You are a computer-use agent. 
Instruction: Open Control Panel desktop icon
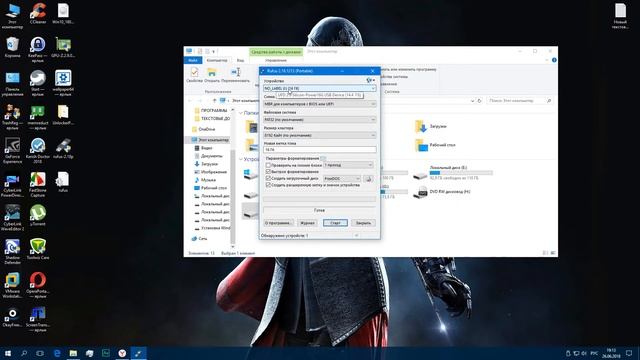coord(12,84)
